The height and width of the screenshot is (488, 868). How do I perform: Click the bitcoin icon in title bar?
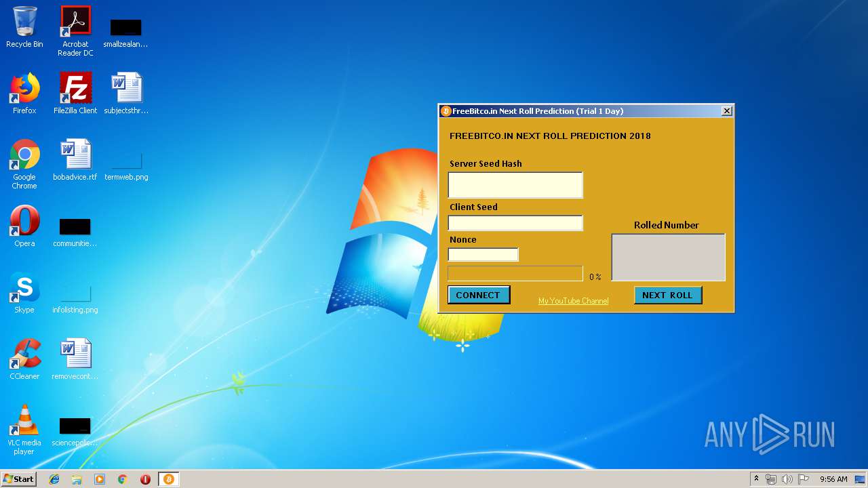point(446,111)
